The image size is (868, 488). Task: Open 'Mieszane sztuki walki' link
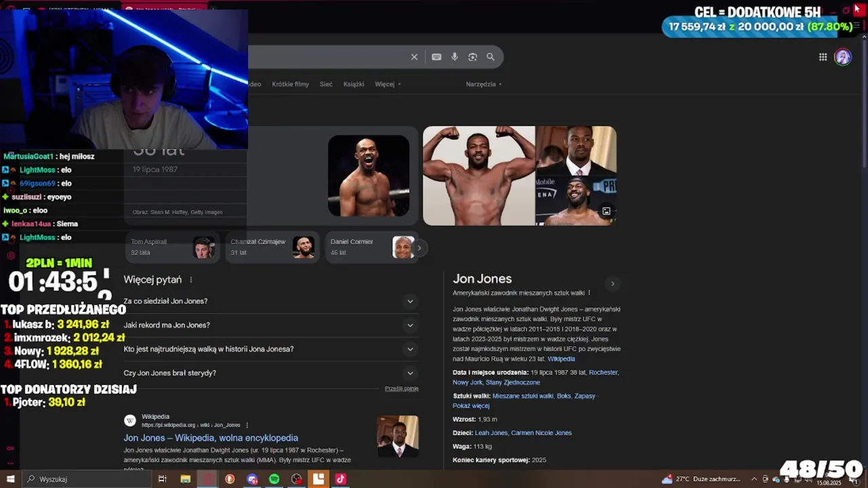523,396
